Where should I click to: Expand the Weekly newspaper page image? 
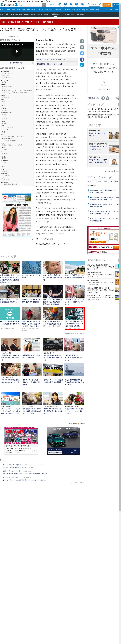[32, 239]
